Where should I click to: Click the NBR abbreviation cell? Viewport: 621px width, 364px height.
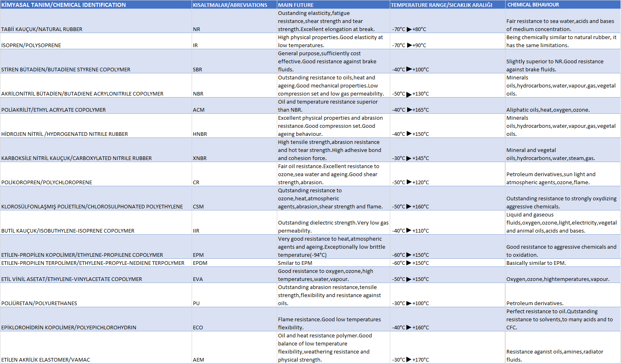point(234,85)
